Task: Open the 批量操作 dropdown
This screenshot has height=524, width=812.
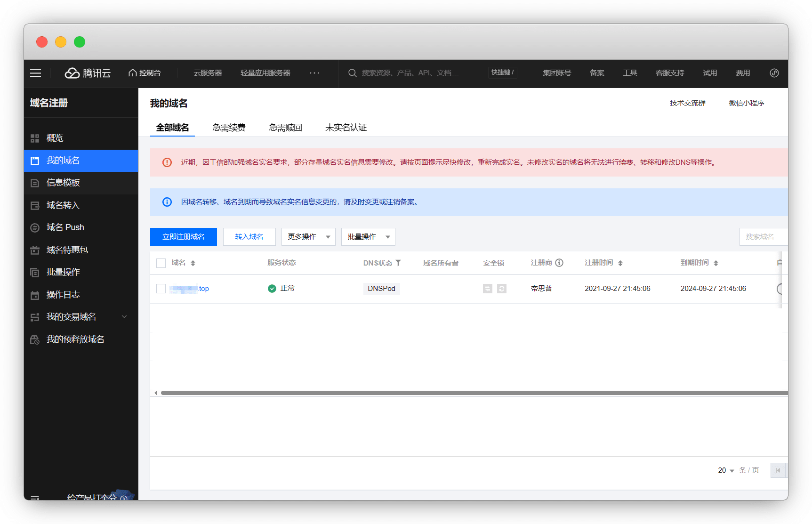Action: pos(368,237)
